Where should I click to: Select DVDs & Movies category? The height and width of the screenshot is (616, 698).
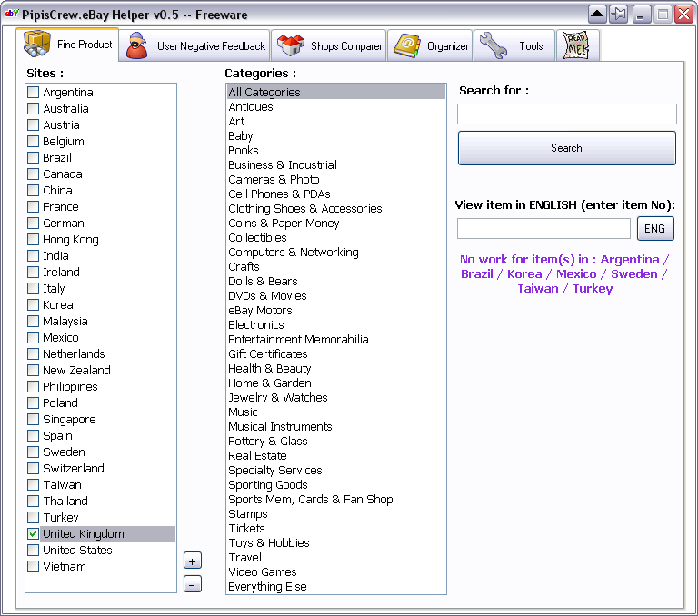tap(336, 295)
